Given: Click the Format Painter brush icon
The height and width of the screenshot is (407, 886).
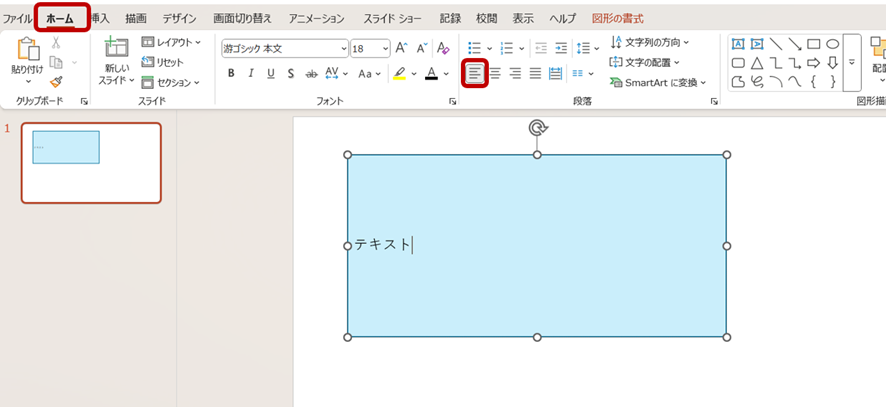Looking at the screenshot, I should coord(56,82).
